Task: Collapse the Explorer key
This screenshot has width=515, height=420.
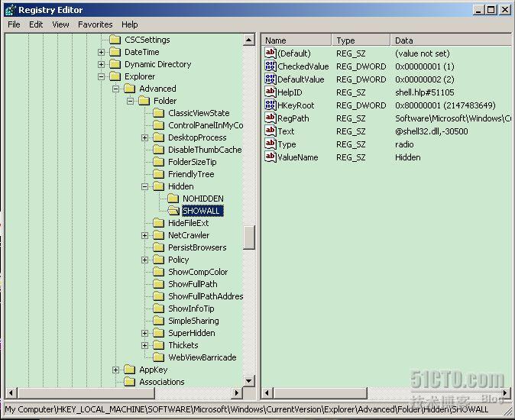Action: click(101, 76)
